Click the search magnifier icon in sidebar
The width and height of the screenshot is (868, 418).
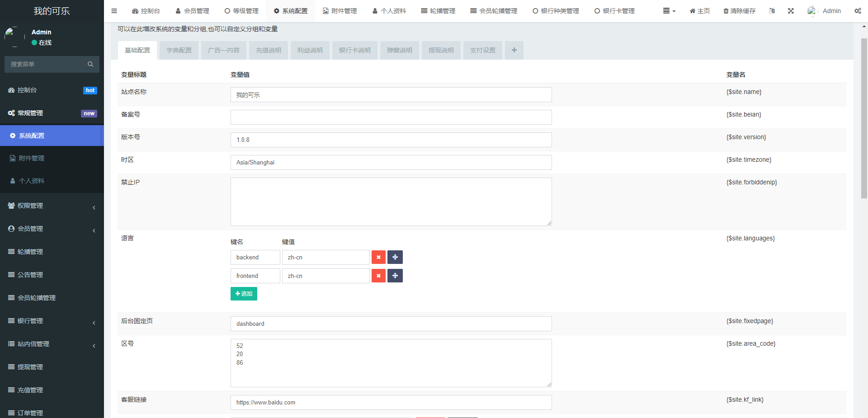click(x=90, y=64)
